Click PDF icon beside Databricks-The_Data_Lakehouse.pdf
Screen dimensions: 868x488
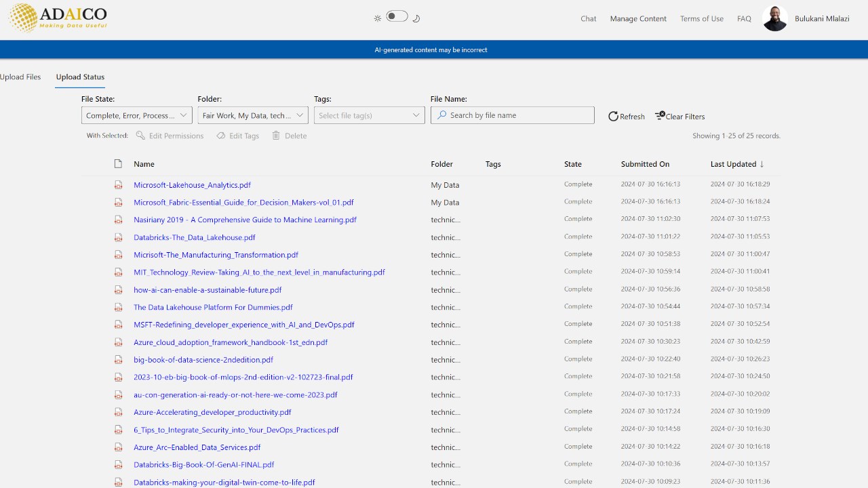118,237
